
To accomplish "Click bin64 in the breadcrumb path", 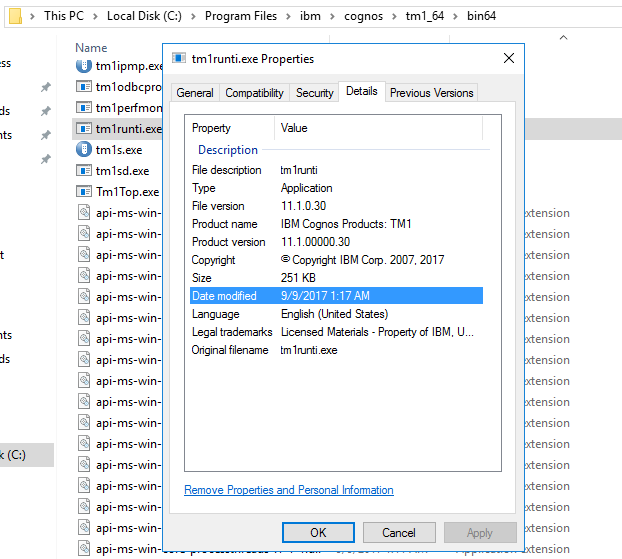I will click(x=481, y=16).
